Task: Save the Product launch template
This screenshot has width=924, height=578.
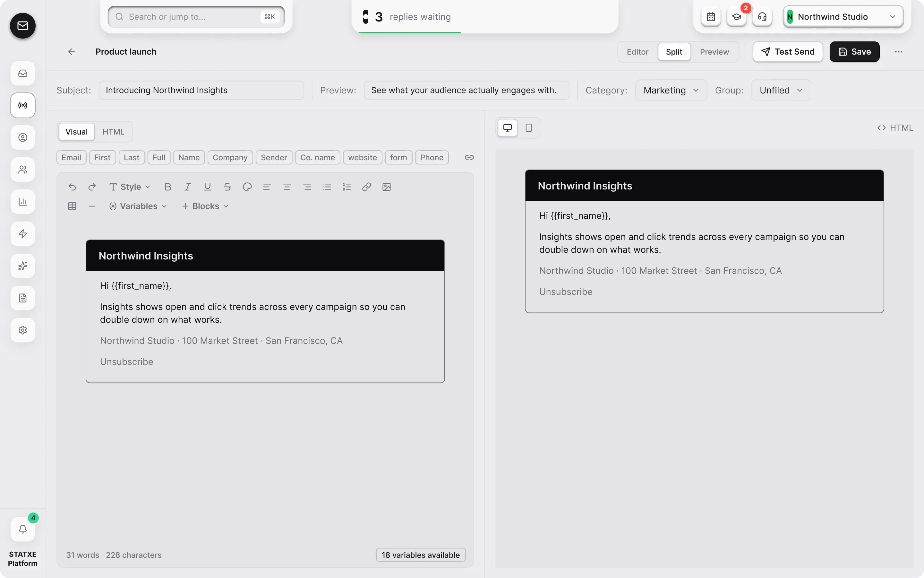Action: point(854,52)
